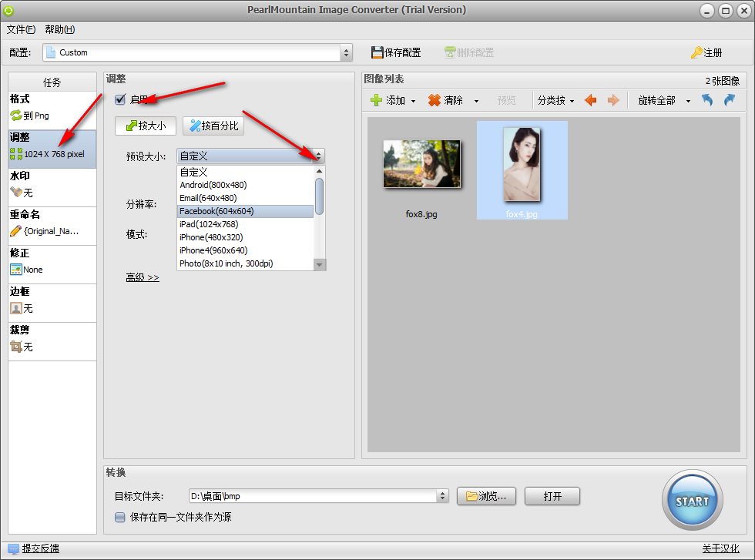Click the 按大小 resize by size button
The image size is (755, 560).
146,126
